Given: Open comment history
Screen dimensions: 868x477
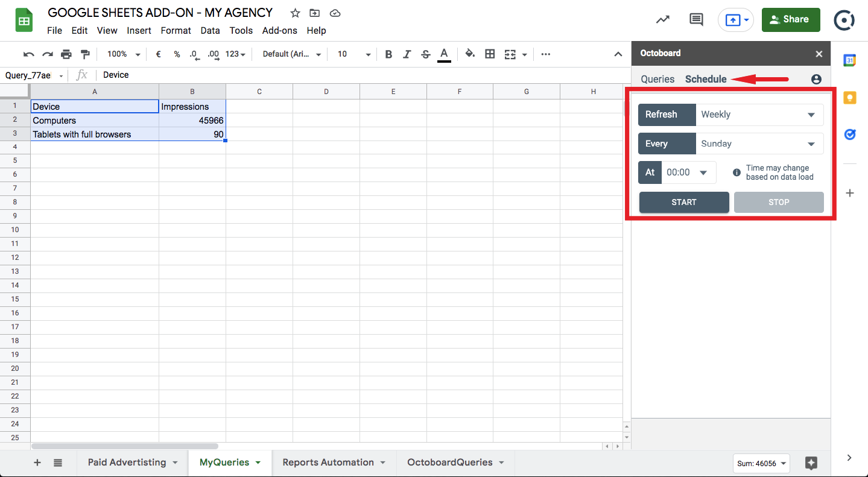Looking at the screenshot, I should pos(696,19).
